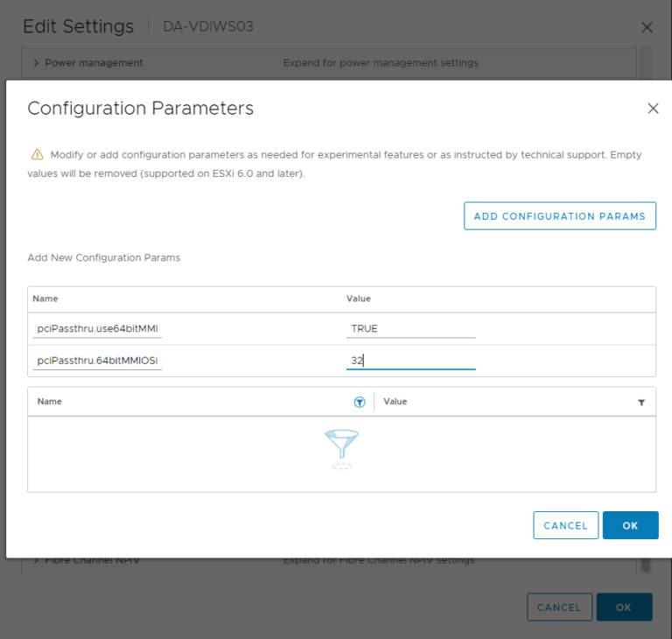The height and width of the screenshot is (639, 672).
Task: Click the Value header in filter table
Action: click(x=395, y=402)
